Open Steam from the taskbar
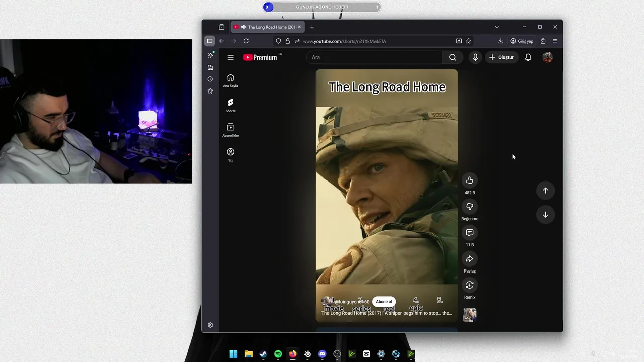Viewport: 644px width, 362px height. point(263,354)
